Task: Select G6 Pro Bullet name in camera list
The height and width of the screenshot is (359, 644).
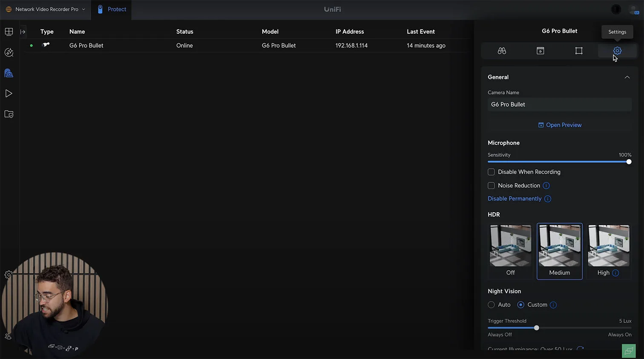Action: click(x=86, y=46)
